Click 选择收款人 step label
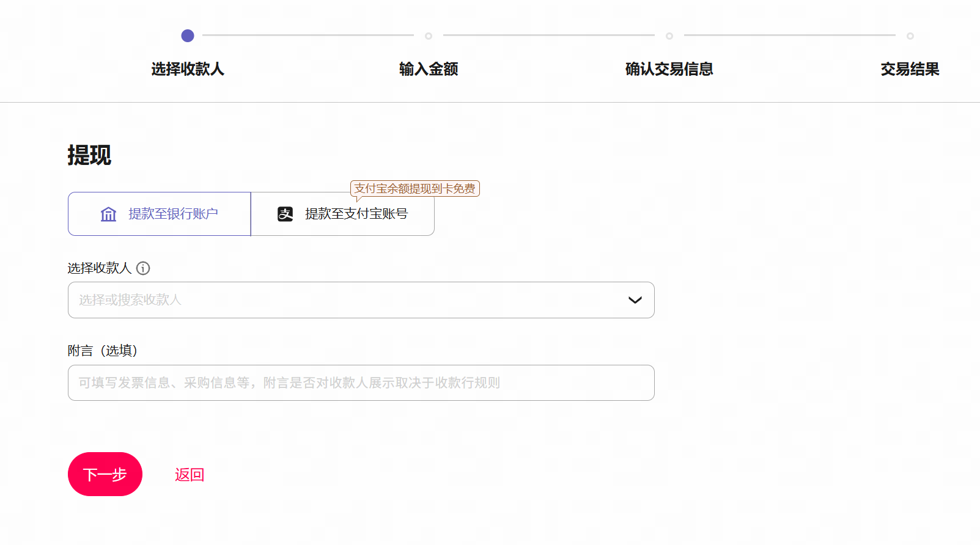This screenshot has width=980, height=545. 188,69
